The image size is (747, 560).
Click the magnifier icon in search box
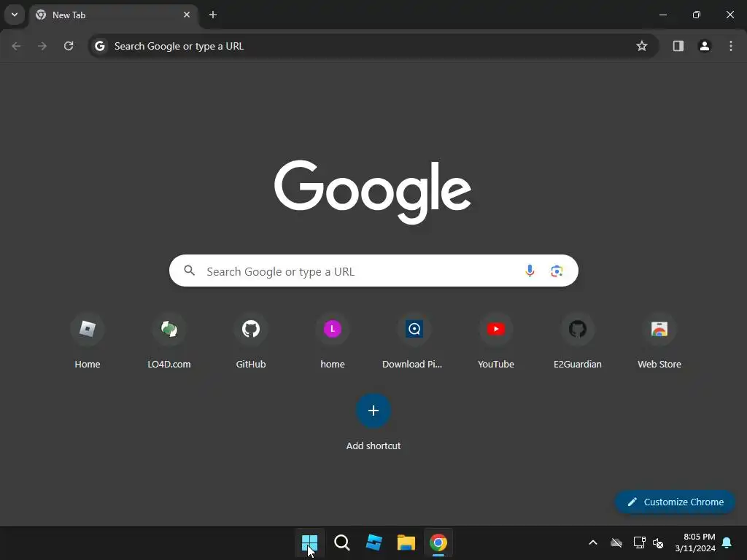pyautogui.click(x=190, y=271)
